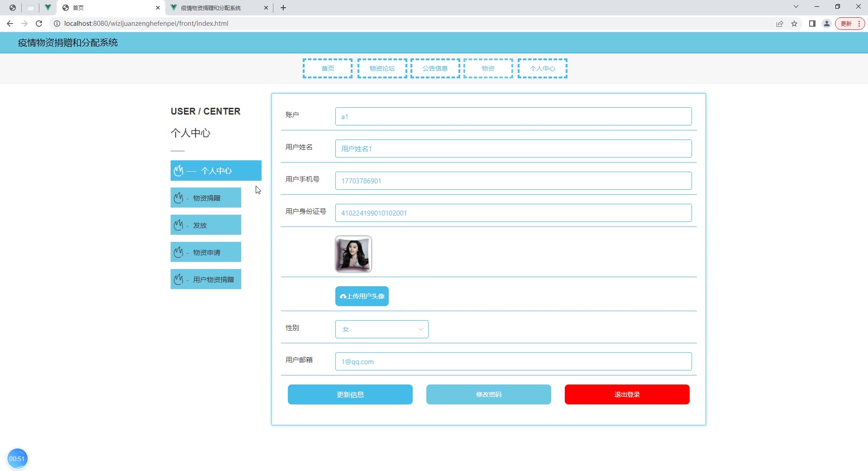Image resolution: width=868 pixels, height=471 pixels.
Task: Click the browser back arrow
Action: point(10,24)
